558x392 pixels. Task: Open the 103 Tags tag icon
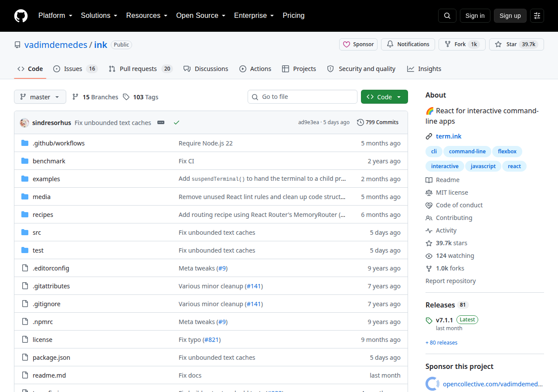pyautogui.click(x=126, y=97)
